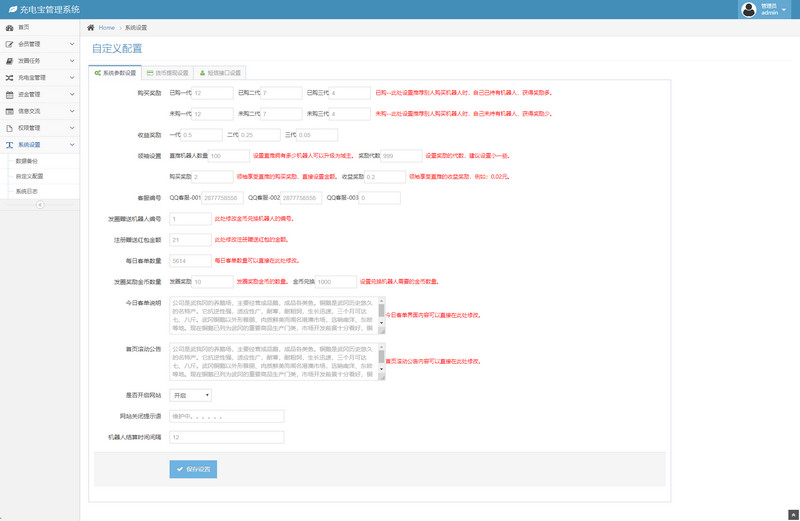
Task: Open 数据备份 in the sidebar submenu
Action: [27, 161]
